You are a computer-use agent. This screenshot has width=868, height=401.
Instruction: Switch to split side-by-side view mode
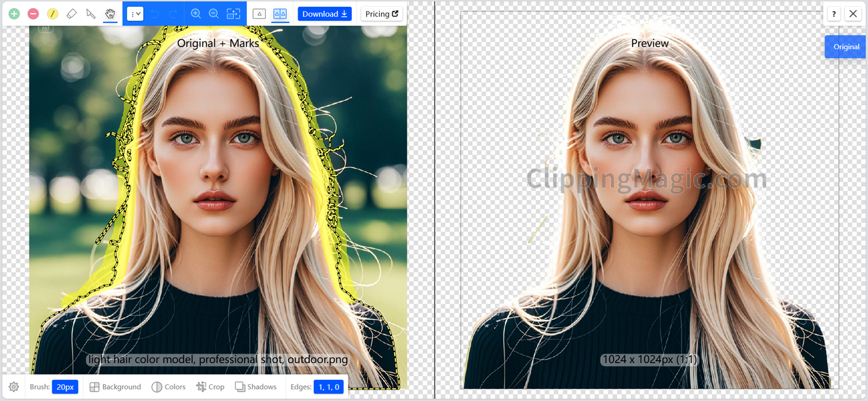[280, 14]
